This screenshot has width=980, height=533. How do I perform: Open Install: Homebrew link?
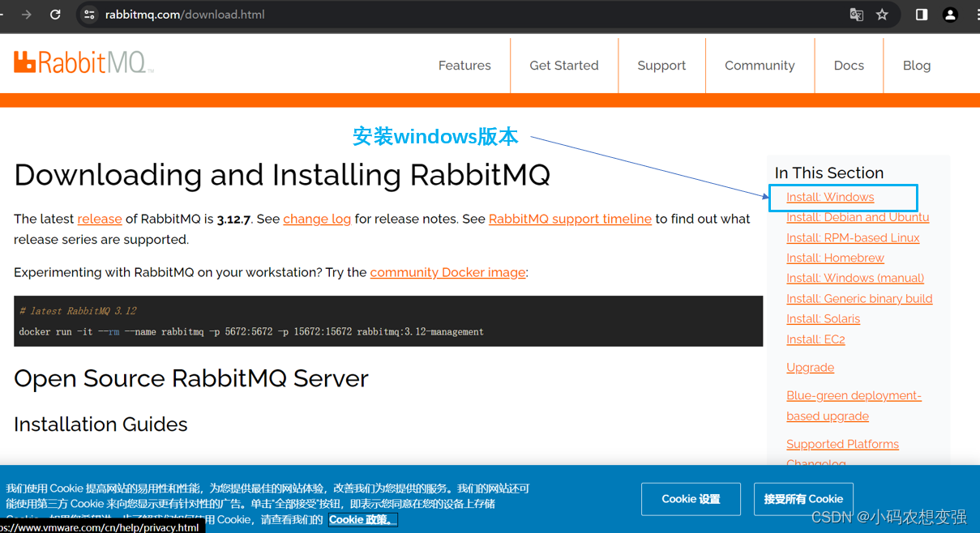click(835, 258)
